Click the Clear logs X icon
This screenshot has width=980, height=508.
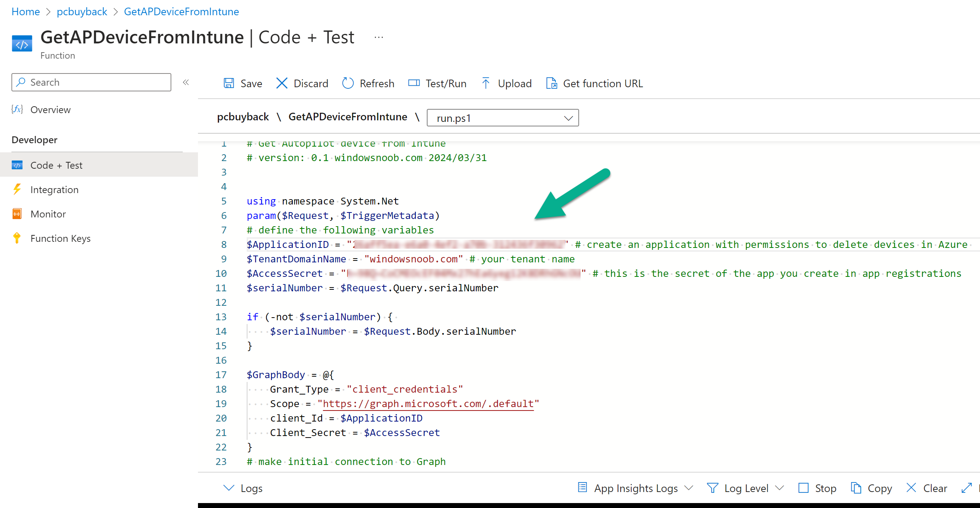pyautogui.click(x=911, y=488)
